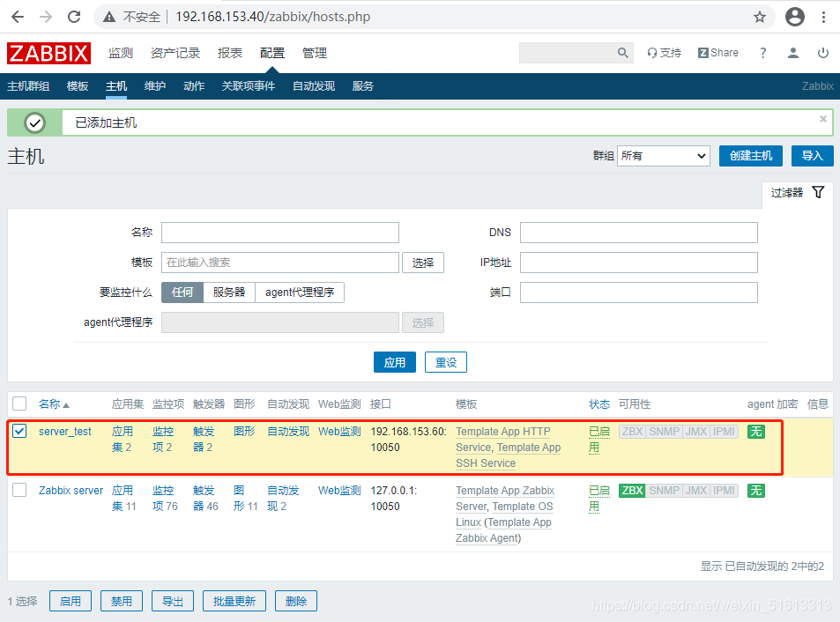Click the 导出 button
Viewport: 840px width, 622px height.
tap(173, 601)
